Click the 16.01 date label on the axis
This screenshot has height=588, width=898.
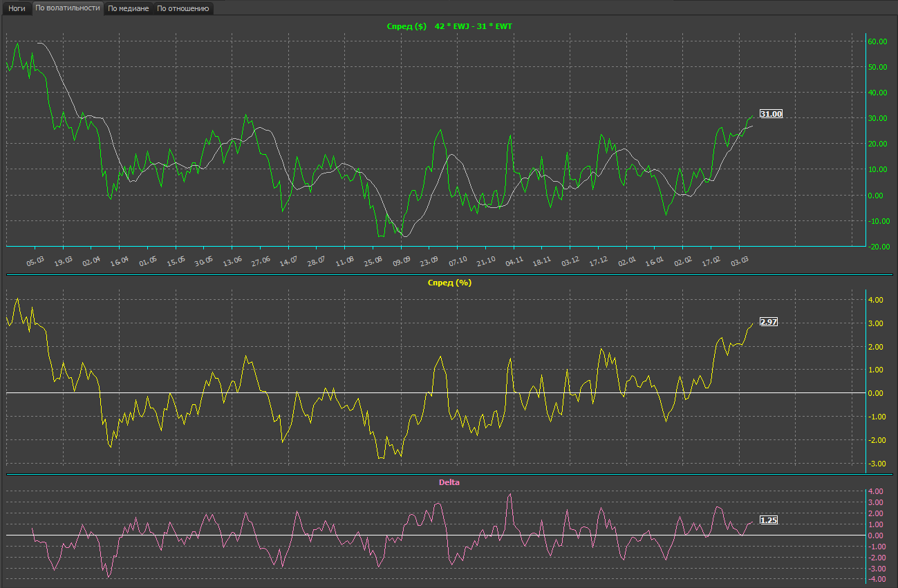655,260
